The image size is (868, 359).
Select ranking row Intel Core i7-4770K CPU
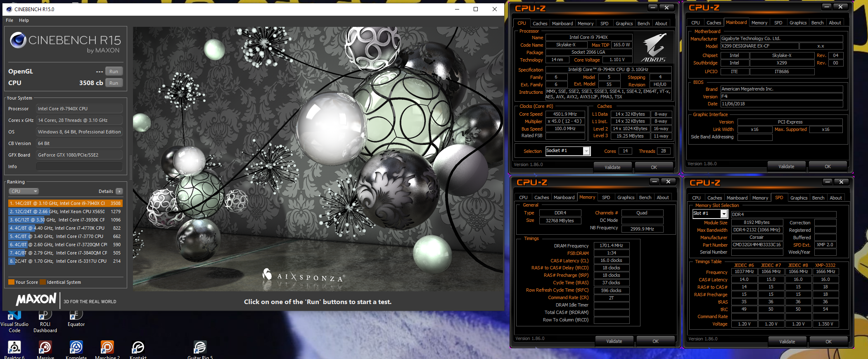(65, 228)
